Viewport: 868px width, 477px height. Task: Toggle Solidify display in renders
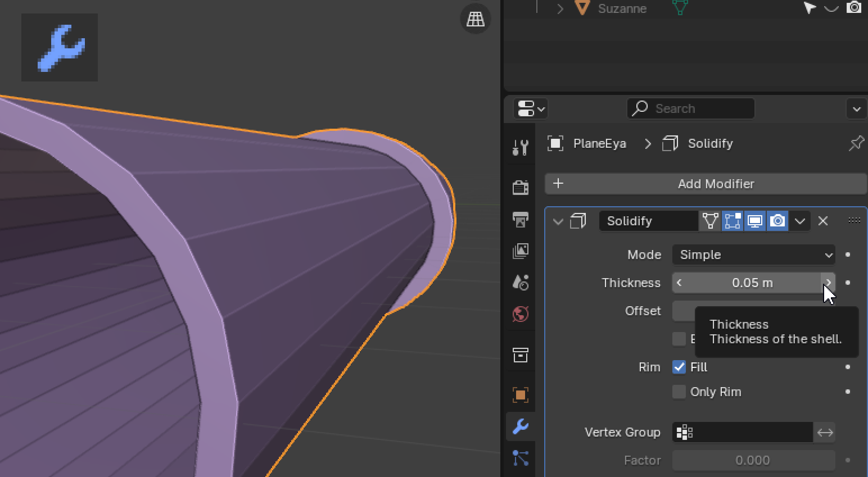point(777,221)
